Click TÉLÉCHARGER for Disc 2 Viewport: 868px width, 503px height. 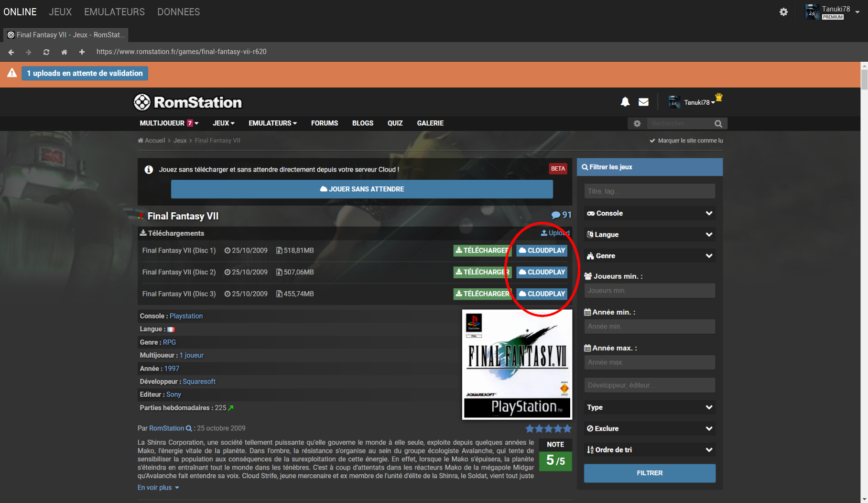click(482, 272)
